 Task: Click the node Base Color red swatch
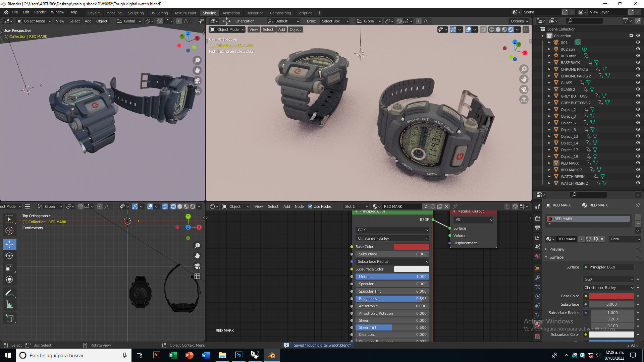point(412,247)
